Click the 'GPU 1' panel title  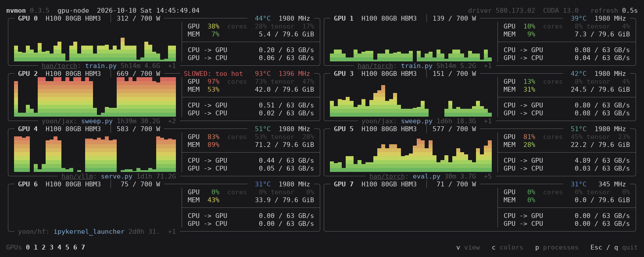click(x=344, y=18)
